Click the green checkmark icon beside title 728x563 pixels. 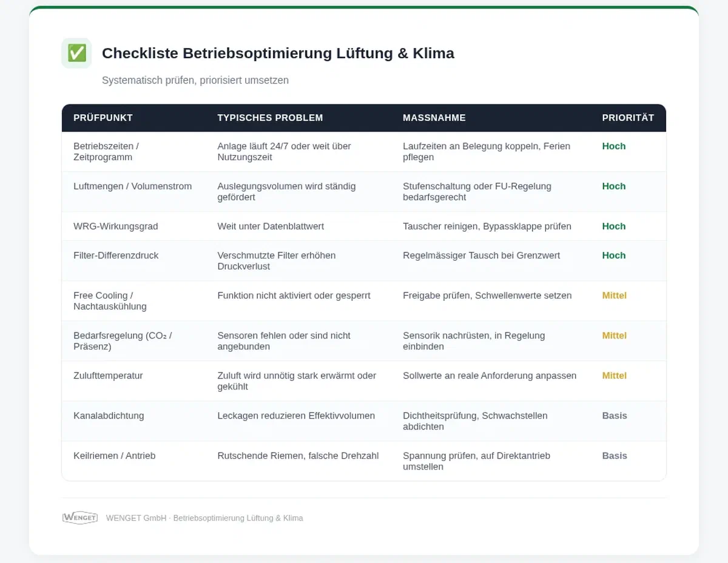(76, 53)
